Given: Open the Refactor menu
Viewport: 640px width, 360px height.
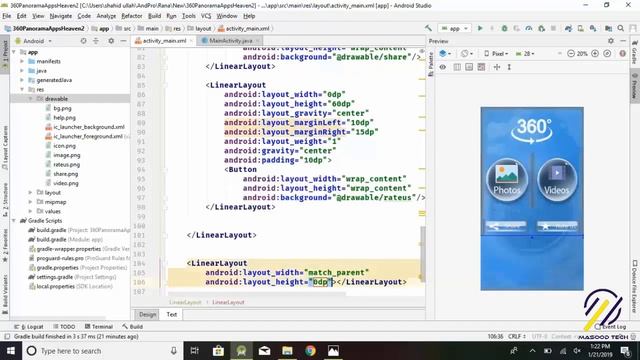Looking at the screenshot, I should 131,16.
